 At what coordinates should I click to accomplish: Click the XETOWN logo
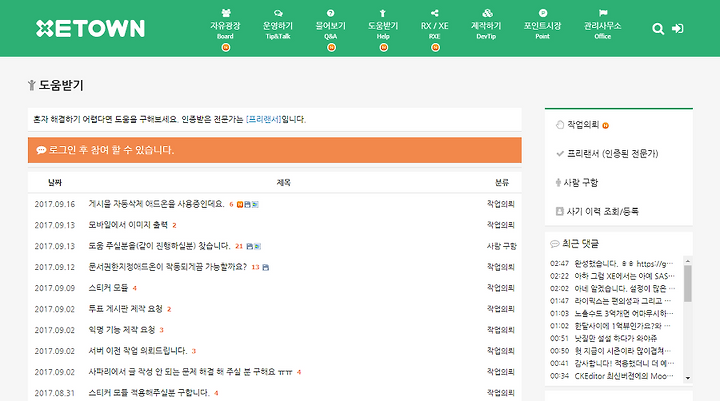[90, 28]
